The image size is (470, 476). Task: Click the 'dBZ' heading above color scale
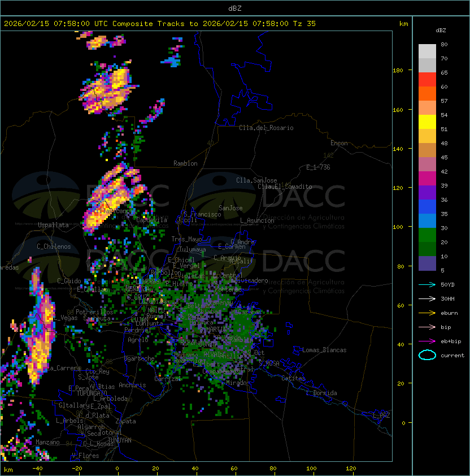coord(441,31)
